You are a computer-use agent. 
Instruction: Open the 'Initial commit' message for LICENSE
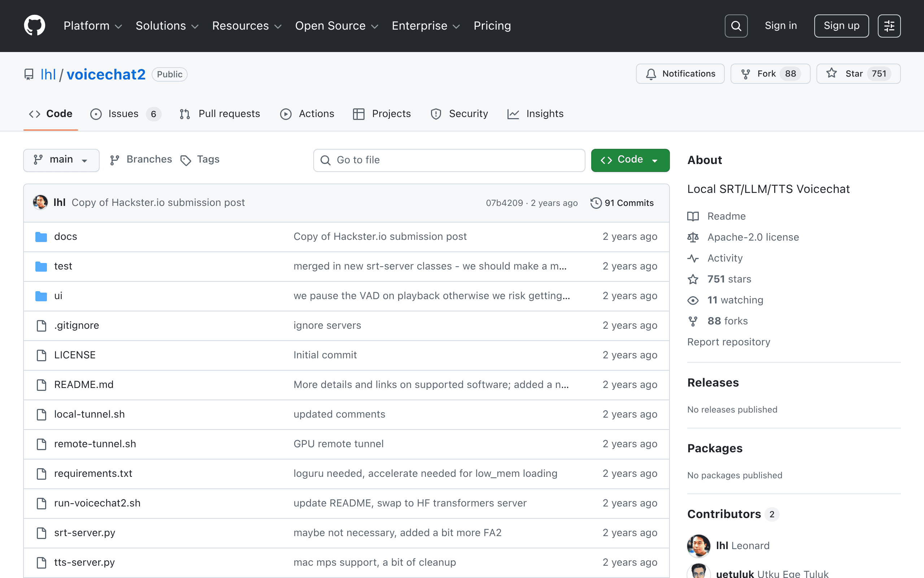tap(325, 355)
